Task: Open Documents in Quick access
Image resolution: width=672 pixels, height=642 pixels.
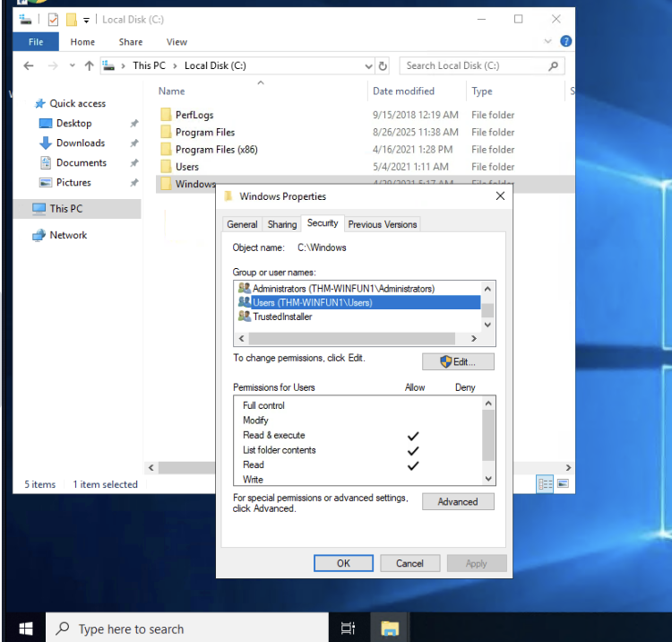Action: [x=81, y=162]
